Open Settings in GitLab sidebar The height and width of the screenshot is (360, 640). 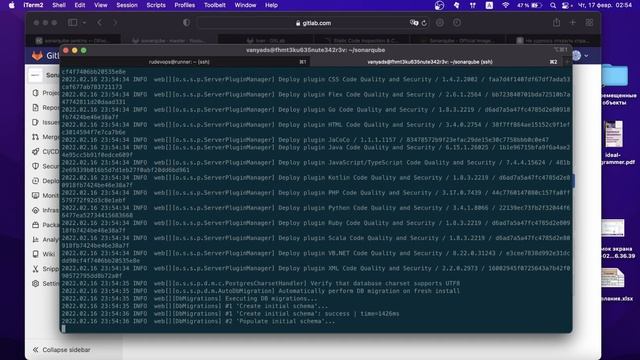pos(46,283)
